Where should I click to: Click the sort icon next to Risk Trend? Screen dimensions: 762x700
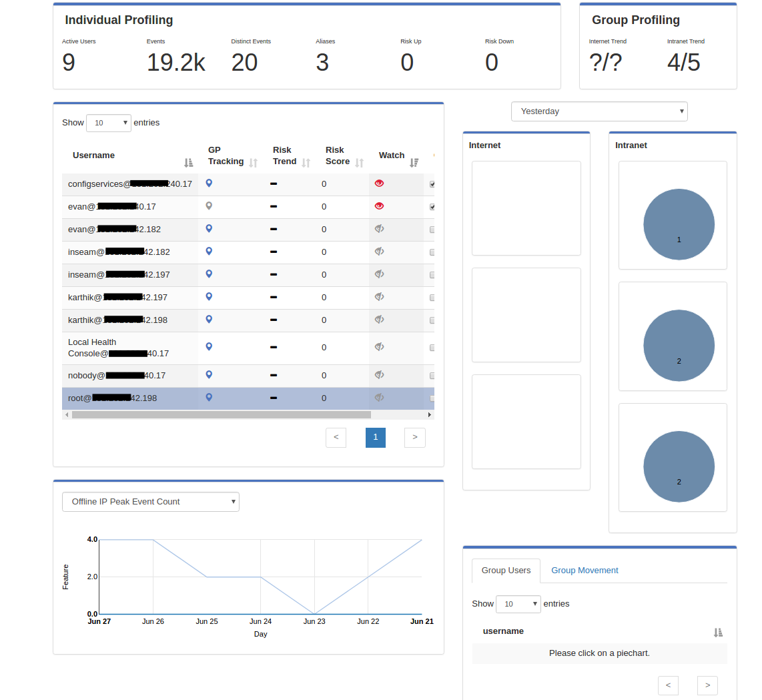click(307, 161)
